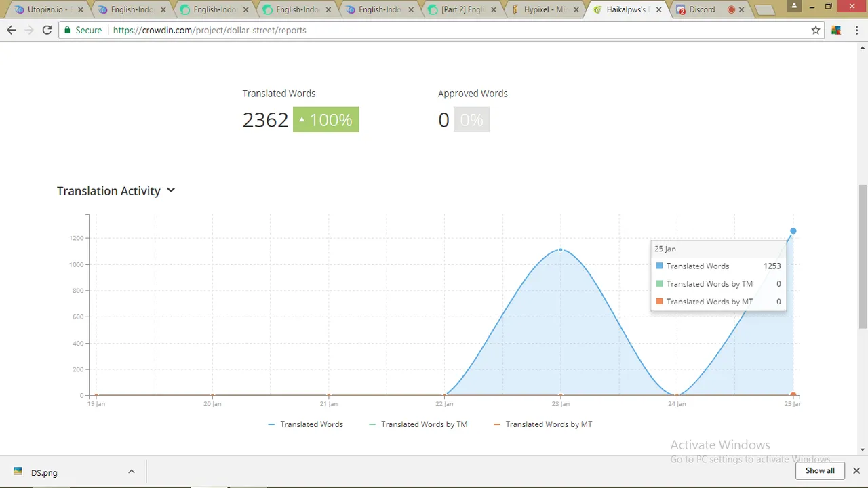Open the downloaded DS.png file

click(x=44, y=472)
